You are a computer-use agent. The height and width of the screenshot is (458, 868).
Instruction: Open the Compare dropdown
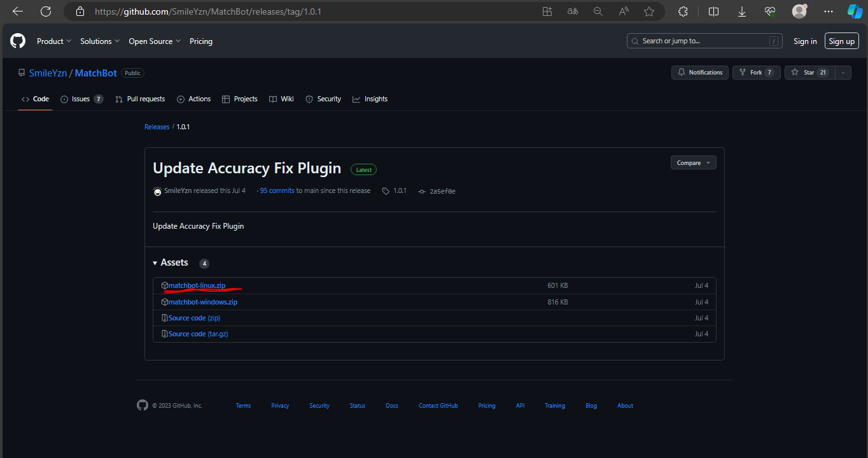pyautogui.click(x=693, y=163)
